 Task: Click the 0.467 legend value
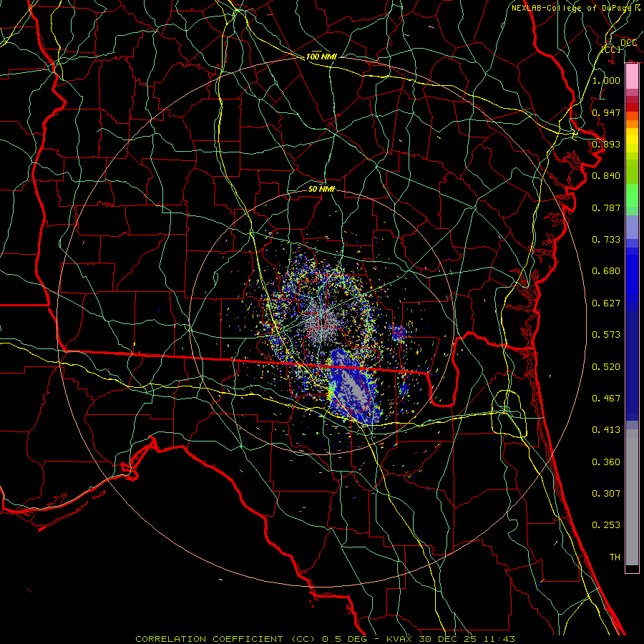pyautogui.click(x=606, y=399)
